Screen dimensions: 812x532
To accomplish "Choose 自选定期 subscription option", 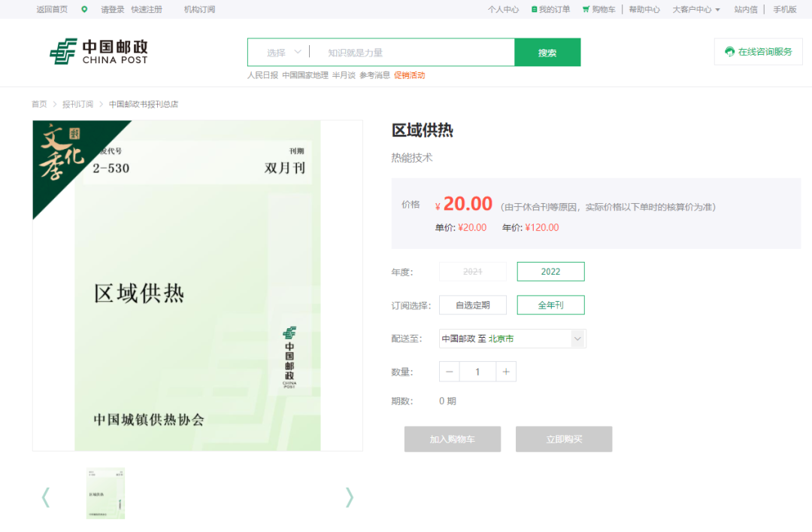I will click(x=472, y=305).
